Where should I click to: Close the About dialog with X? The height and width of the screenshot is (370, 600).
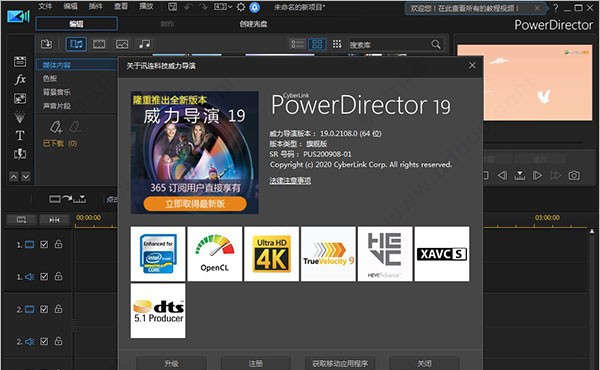click(x=472, y=65)
